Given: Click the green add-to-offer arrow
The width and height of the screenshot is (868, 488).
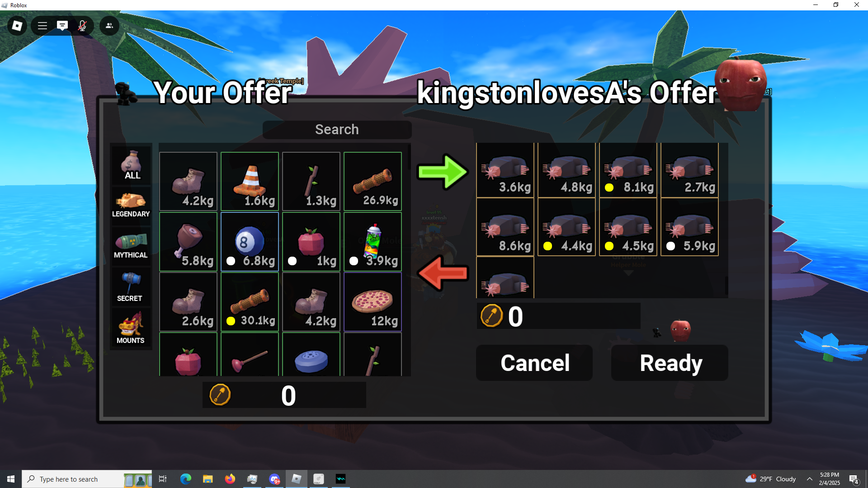Looking at the screenshot, I should pyautogui.click(x=442, y=172).
